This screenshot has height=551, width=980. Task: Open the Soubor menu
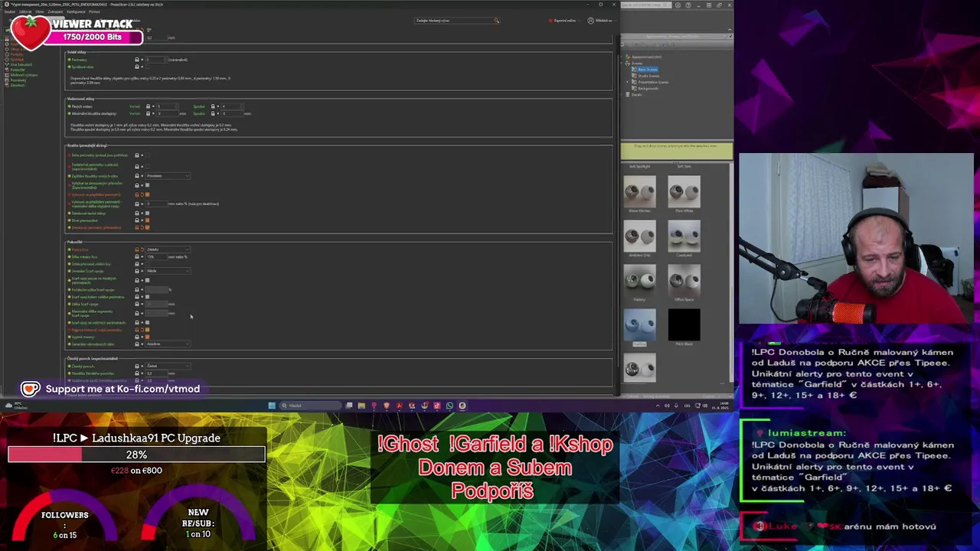coord(10,11)
